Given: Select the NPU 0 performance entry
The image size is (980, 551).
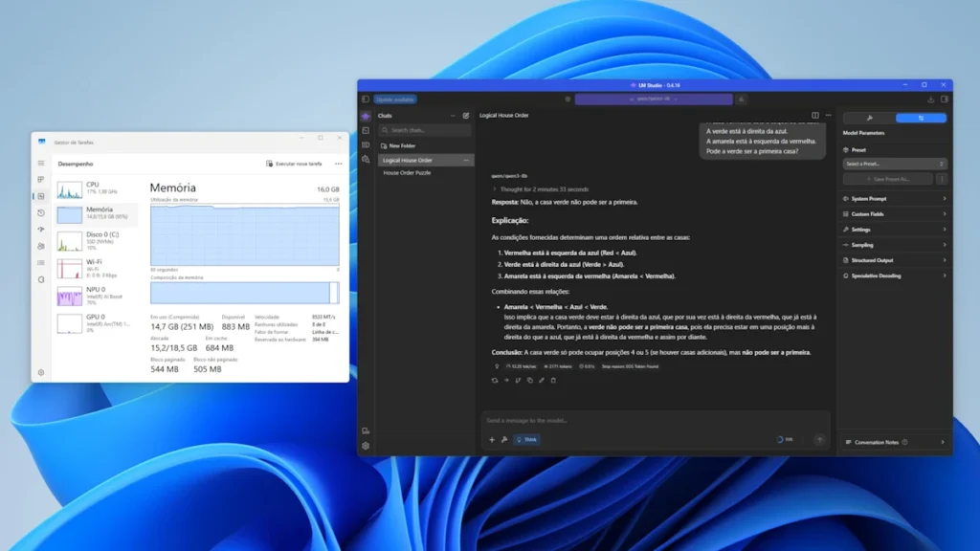Looking at the screenshot, I should click(96, 296).
